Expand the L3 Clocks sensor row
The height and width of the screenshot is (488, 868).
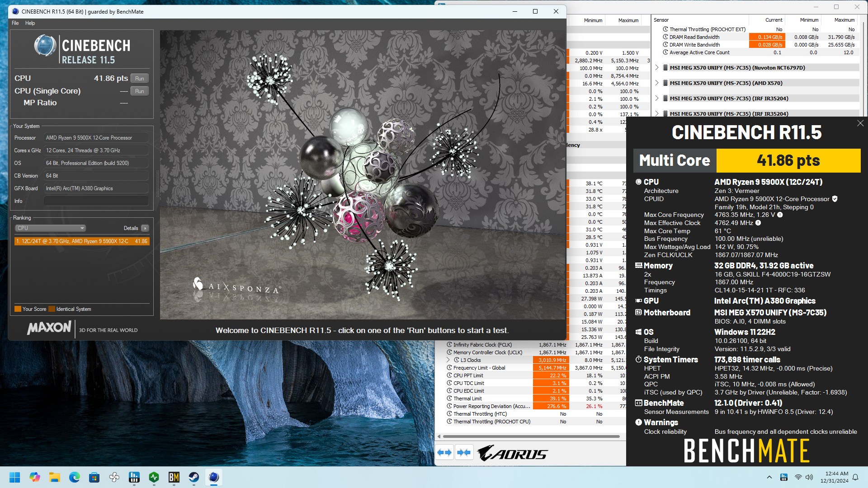click(448, 360)
